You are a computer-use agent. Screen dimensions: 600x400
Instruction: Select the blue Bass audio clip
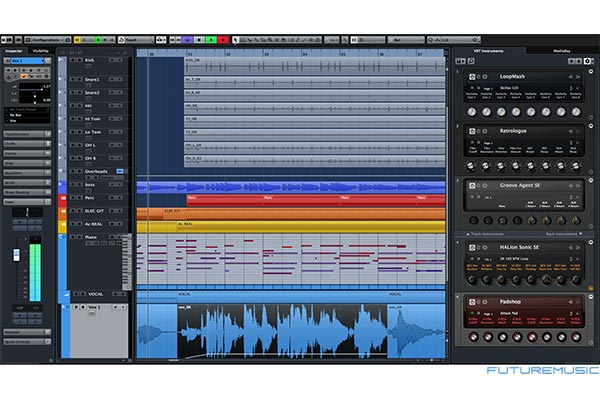pyautogui.click(x=291, y=187)
